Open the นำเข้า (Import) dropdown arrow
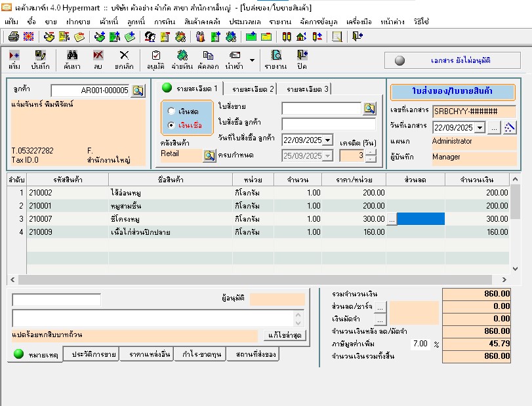This screenshot has width=532, height=406. pyautogui.click(x=252, y=60)
